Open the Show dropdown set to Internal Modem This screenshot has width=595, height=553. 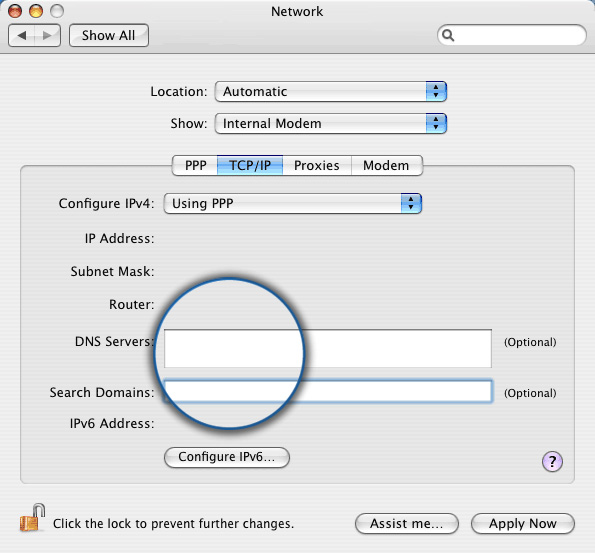click(x=331, y=123)
